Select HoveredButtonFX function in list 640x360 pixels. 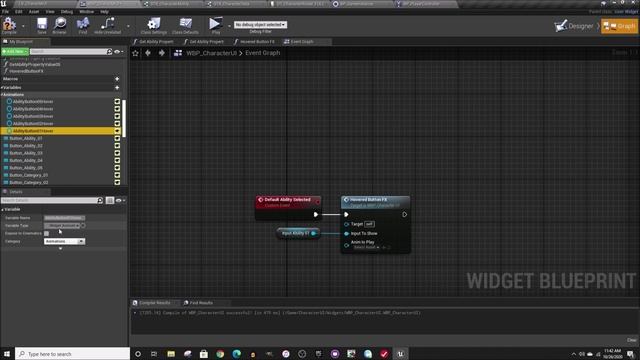tap(26, 71)
